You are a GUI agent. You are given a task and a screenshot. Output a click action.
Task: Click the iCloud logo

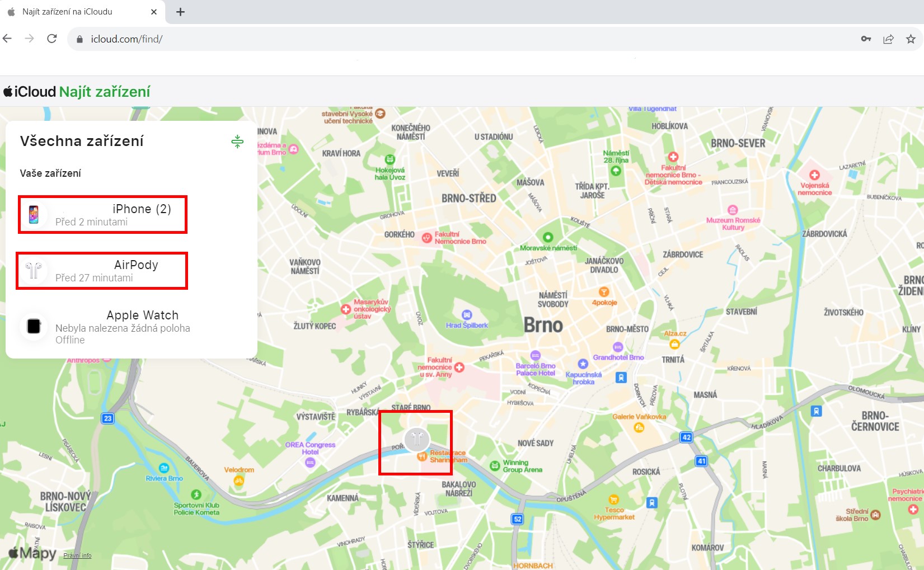coord(30,92)
